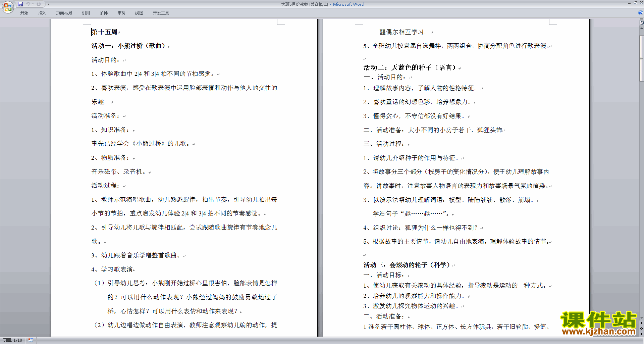
Task: Click the heading 活动三：会滚动的轮子（科学）
Action: (x=407, y=265)
